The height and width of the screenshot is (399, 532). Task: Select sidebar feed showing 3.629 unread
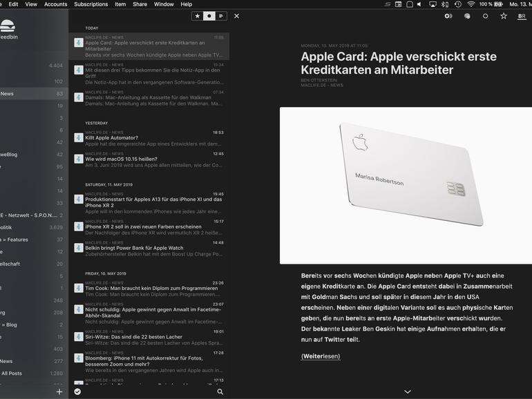34,228
